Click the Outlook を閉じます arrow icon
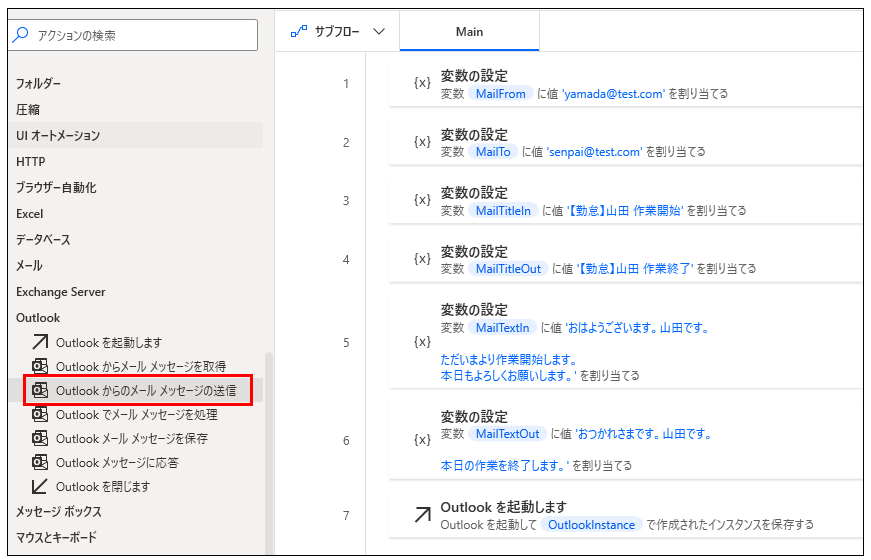This screenshot has height=560, width=871. (x=40, y=486)
